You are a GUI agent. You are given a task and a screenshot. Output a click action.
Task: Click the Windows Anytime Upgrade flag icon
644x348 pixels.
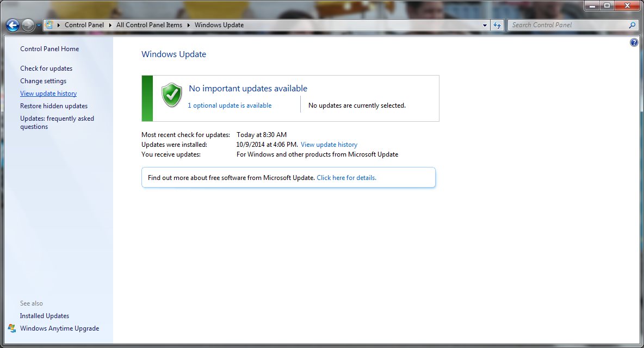(x=12, y=328)
